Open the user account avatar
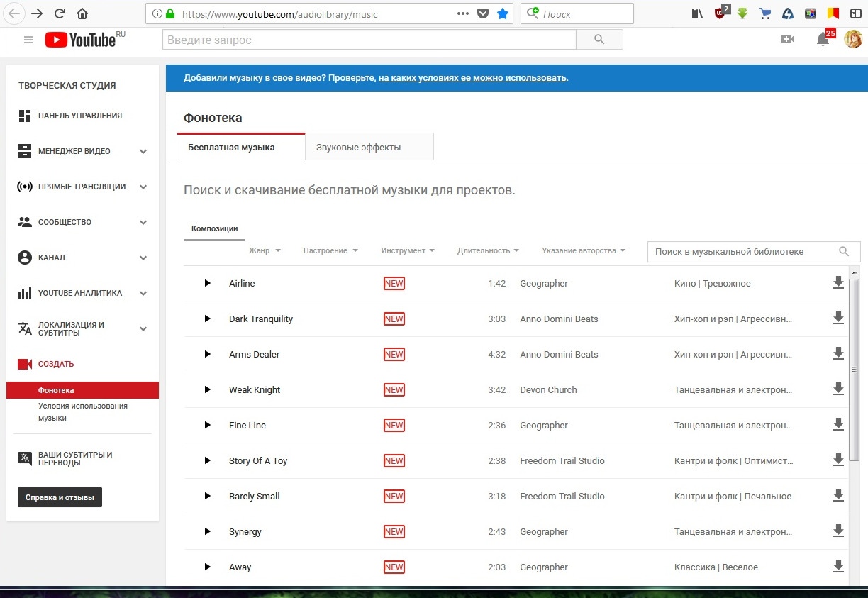The image size is (868, 598). pyautogui.click(x=853, y=40)
